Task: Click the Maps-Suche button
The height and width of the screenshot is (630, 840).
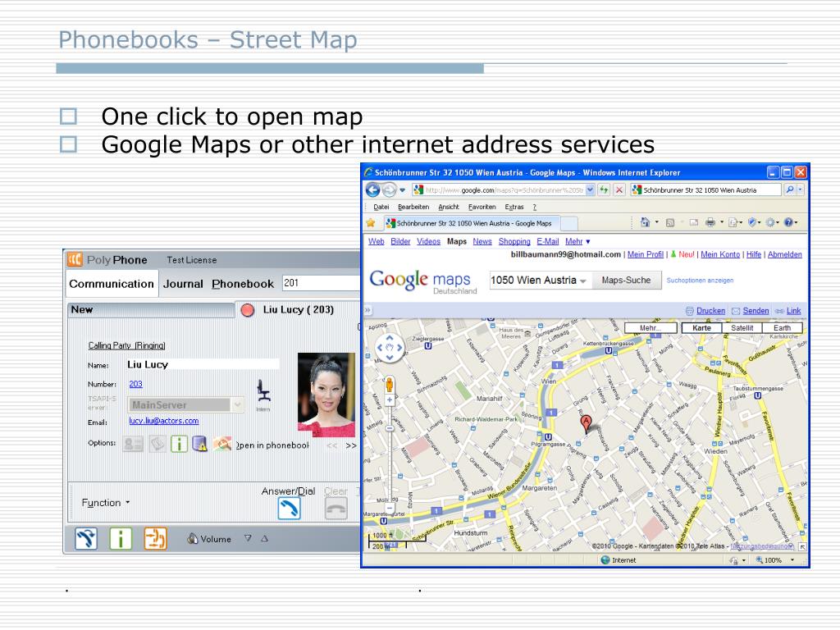Action: click(x=626, y=281)
